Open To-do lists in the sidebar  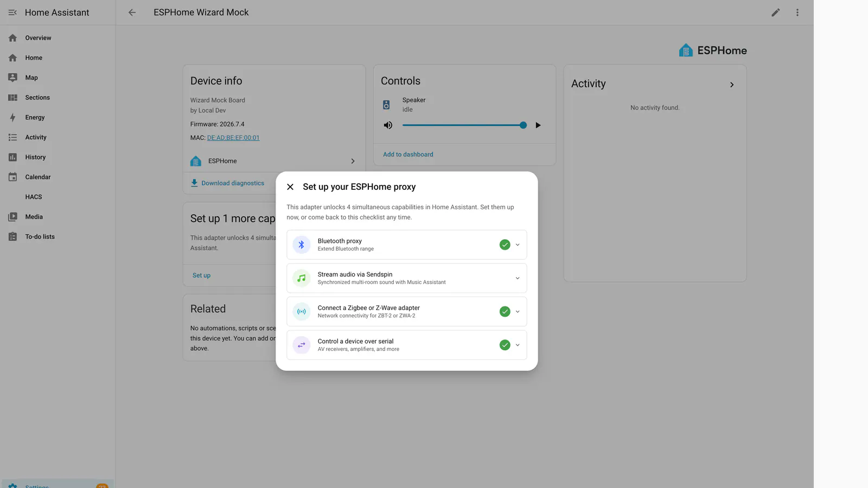click(58, 237)
